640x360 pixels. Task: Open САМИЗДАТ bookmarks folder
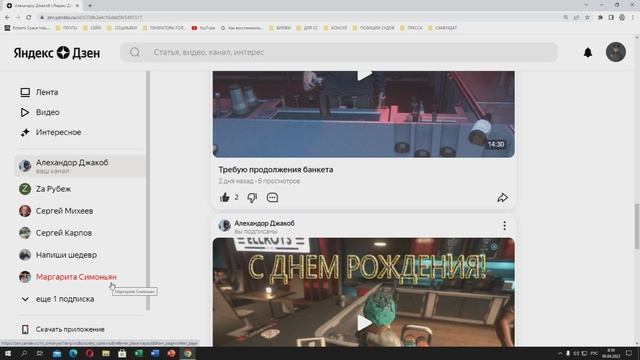point(442,28)
